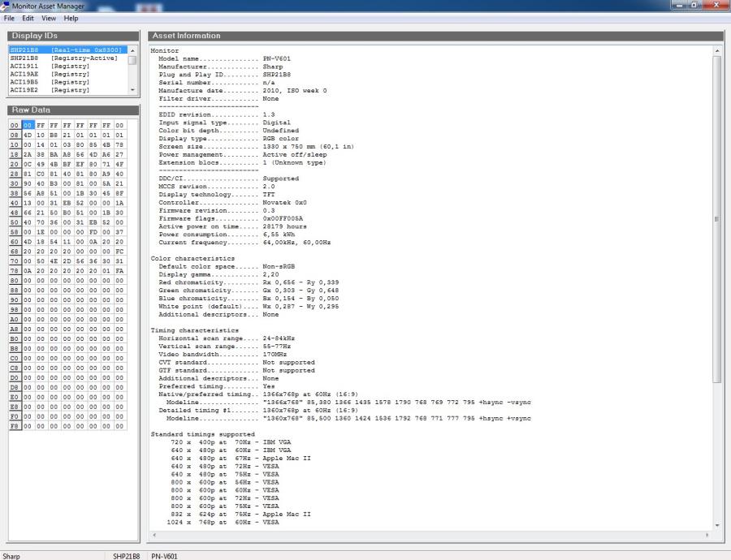This screenshot has height=560, width=731.
Task: Click the Asset Information vertical scrollbar thumb
Action: click(716, 219)
